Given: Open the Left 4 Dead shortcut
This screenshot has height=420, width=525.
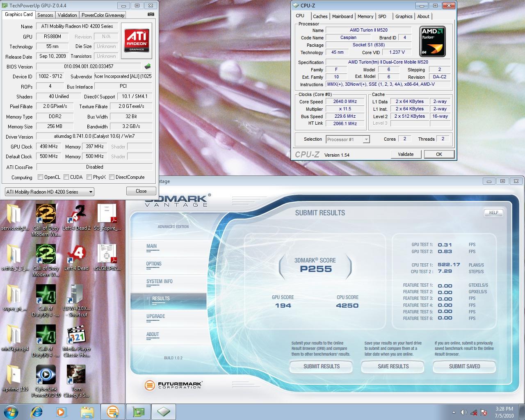Looking at the screenshot, I should (x=77, y=258).
